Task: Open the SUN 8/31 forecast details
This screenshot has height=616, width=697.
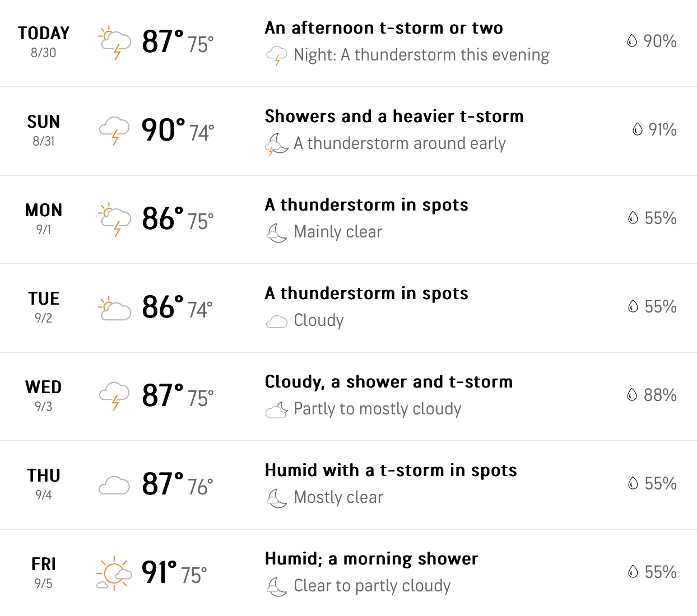Action: click(x=348, y=131)
